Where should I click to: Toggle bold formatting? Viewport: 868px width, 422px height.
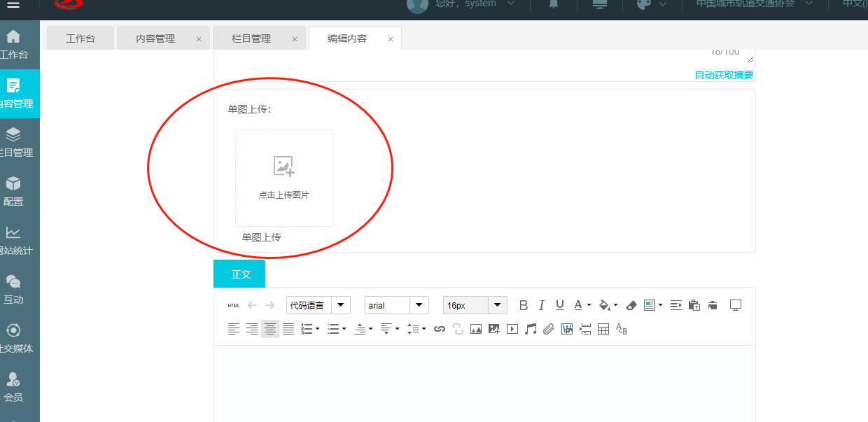523,305
